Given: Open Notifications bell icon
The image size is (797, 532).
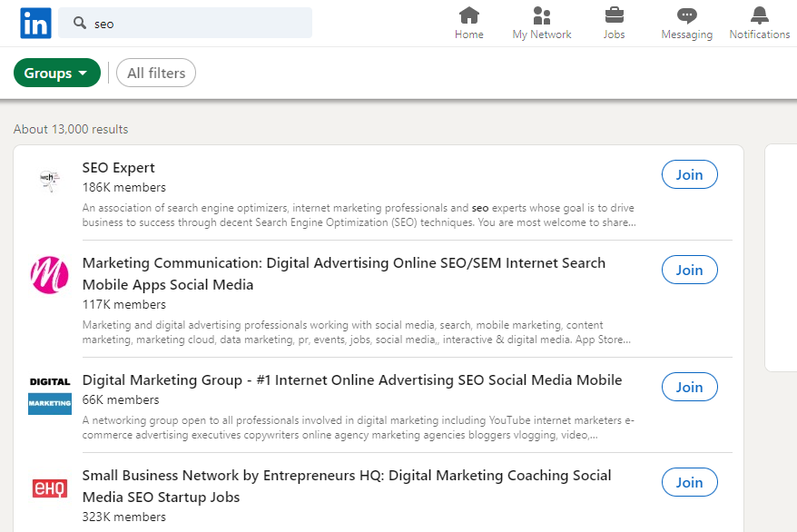Looking at the screenshot, I should 760,15.
